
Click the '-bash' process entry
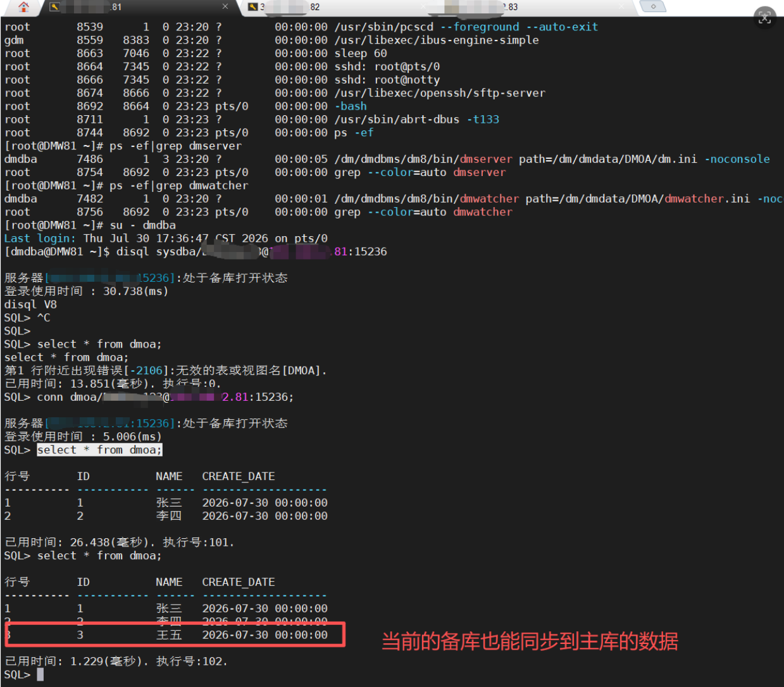pyautogui.click(x=351, y=106)
